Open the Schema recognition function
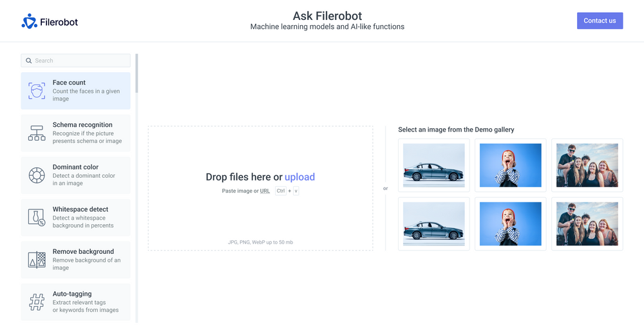 (82, 125)
